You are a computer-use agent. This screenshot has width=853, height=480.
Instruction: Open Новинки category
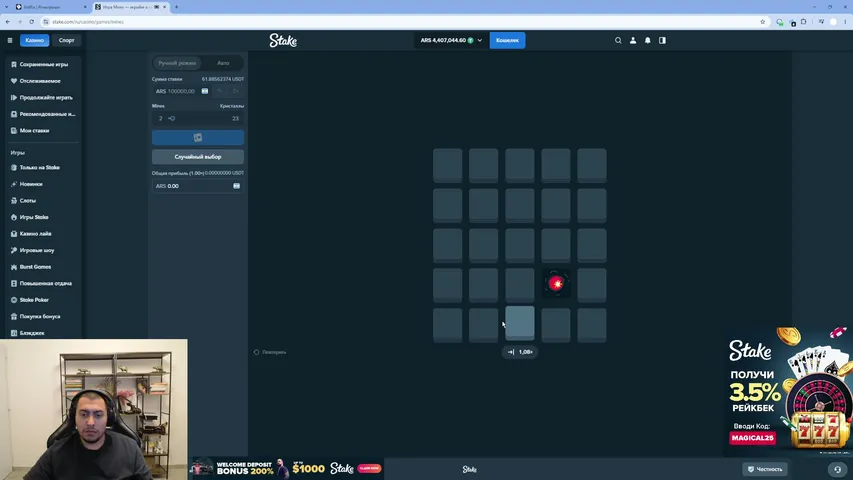pos(30,184)
